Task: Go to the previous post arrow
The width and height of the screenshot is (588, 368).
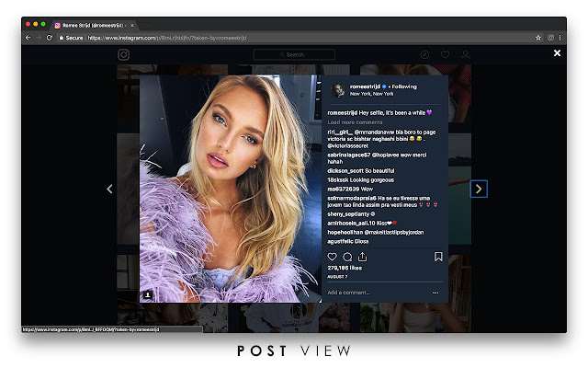Action: (109, 189)
